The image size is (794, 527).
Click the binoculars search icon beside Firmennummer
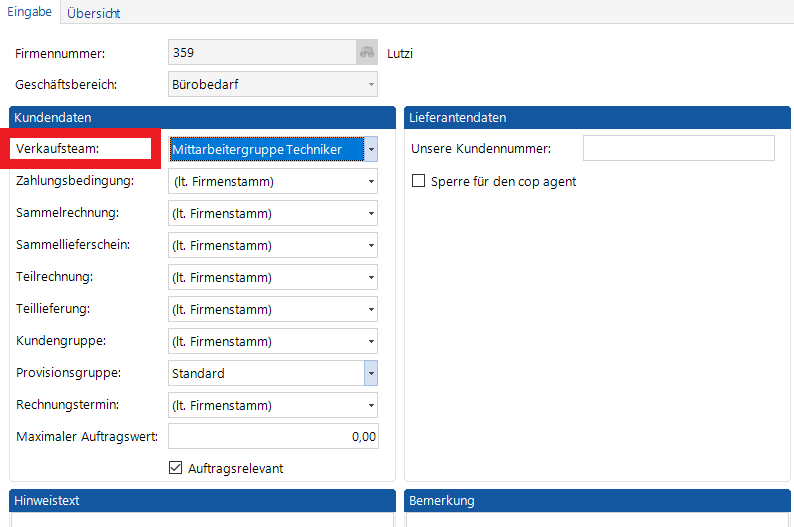click(366, 53)
